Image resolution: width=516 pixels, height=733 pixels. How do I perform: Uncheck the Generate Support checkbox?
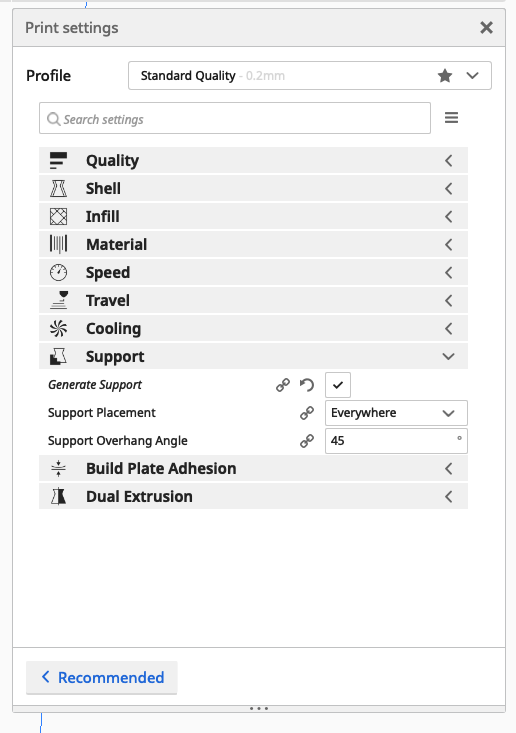(x=338, y=385)
